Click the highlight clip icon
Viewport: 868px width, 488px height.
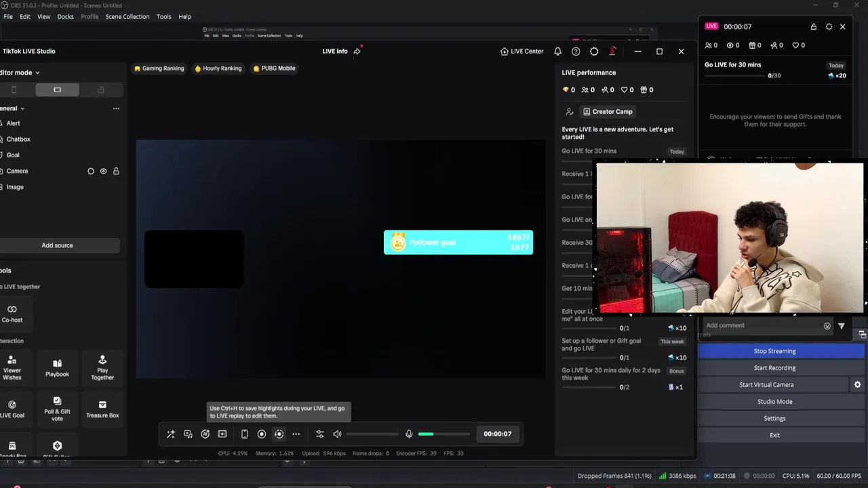coord(222,434)
